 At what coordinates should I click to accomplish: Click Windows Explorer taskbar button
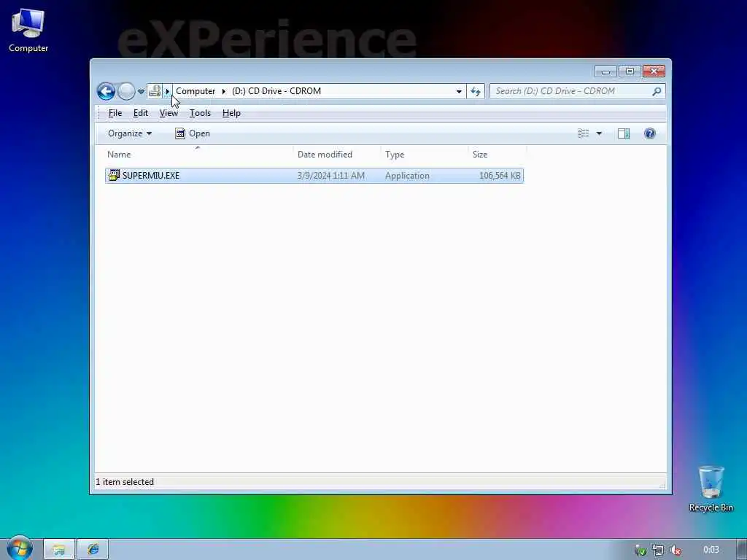click(x=59, y=550)
